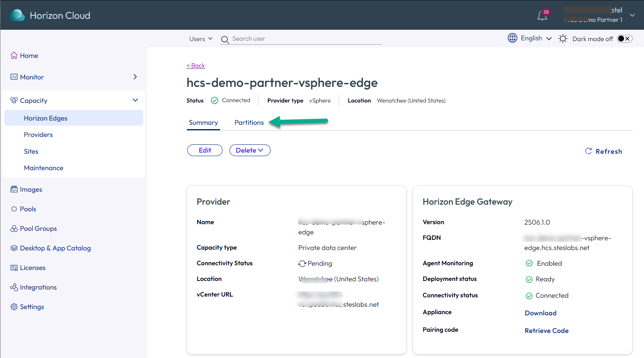Viewport: 644px width, 358px height.
Task: Switch to the Summary tab
Action: click(x=203, y=122)
